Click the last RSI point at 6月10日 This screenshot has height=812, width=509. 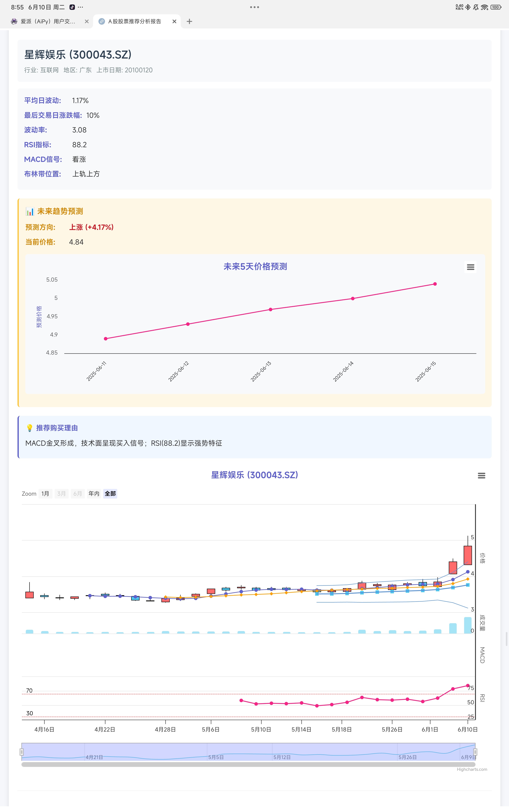[x=468, y=685]
